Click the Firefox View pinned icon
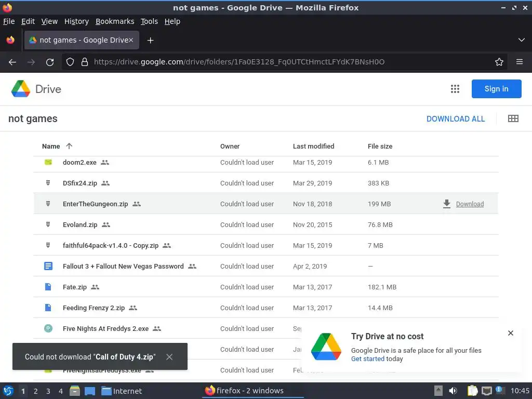This screenshot has height=399, width=532. (10, 40)
